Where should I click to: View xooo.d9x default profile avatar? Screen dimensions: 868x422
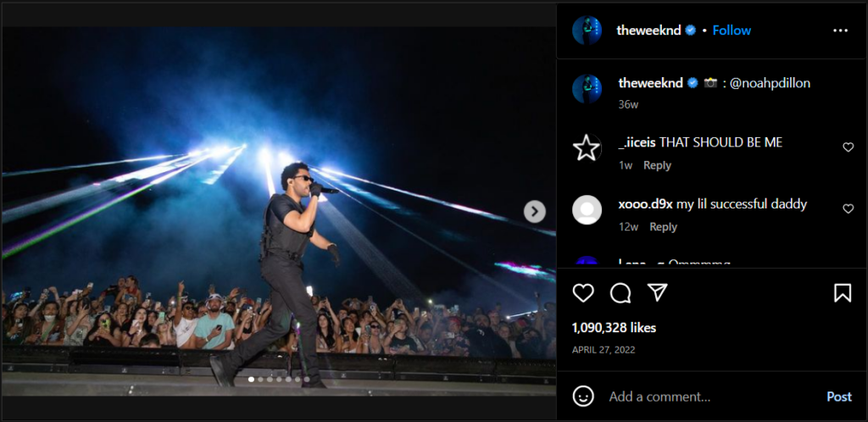click(x=587, y=209)
